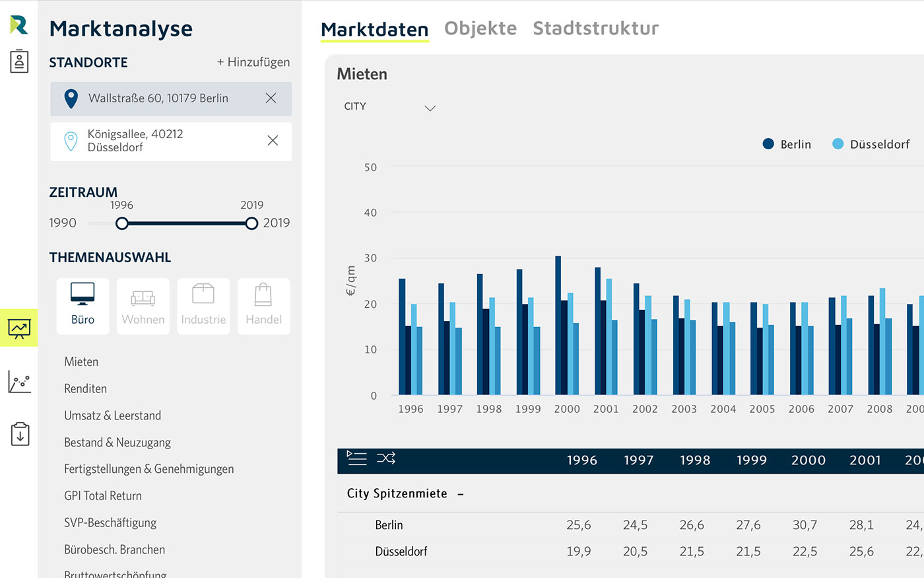
Task: Select the Königsallee, 40212 Düsseldorf location
Action: click(x=171, y=141)
